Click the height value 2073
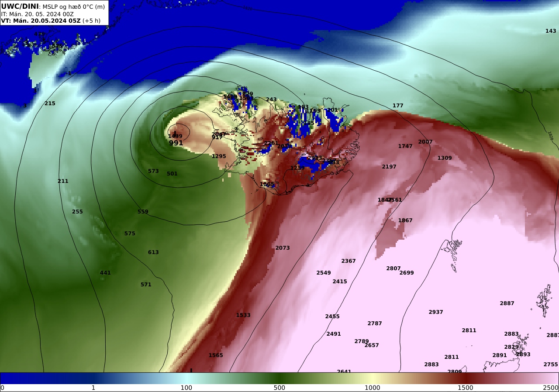The height and width of the screenshot is (392, 559). [x=283, y=248]
